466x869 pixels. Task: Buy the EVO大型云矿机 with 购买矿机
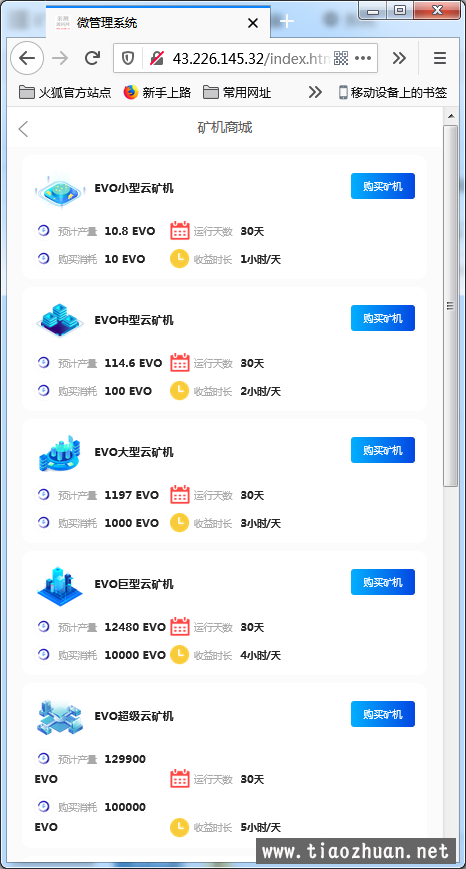coord(383,450)
